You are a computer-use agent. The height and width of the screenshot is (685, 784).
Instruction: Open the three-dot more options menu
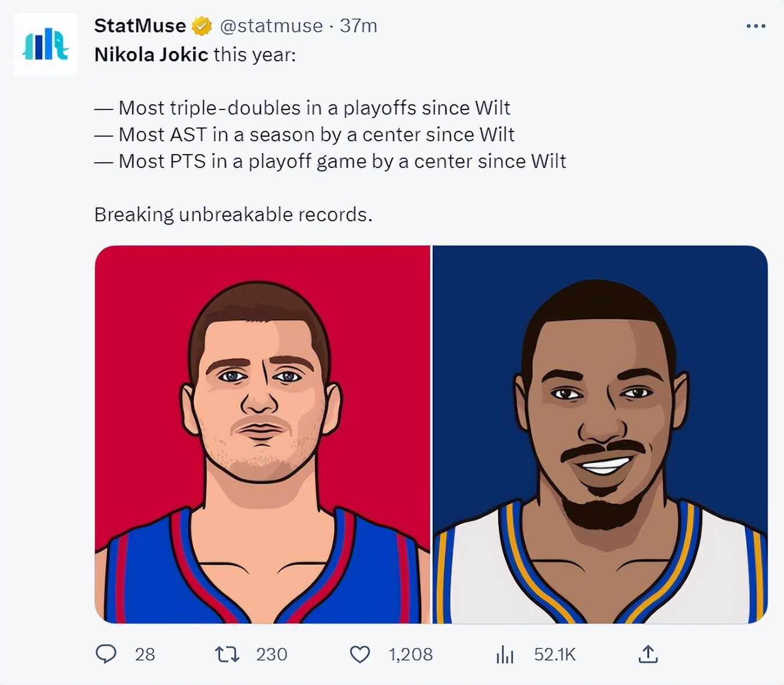click(756, 26)
